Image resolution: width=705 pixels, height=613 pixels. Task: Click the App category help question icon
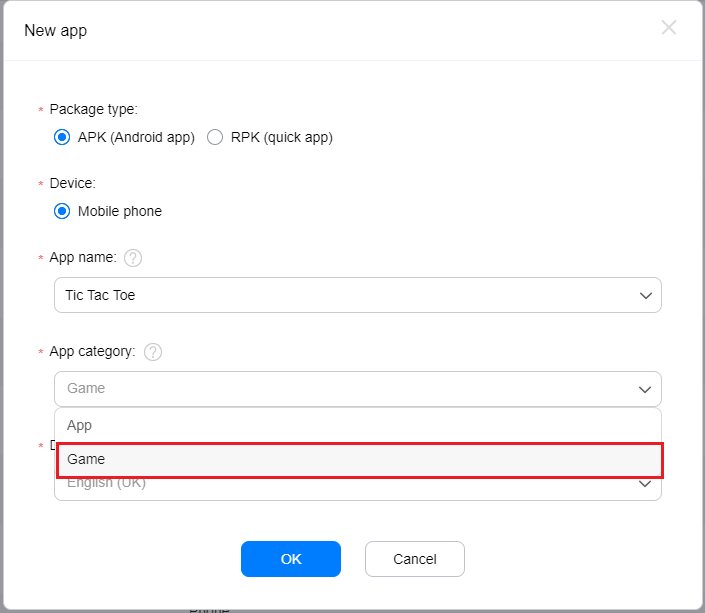pos(153,352)
